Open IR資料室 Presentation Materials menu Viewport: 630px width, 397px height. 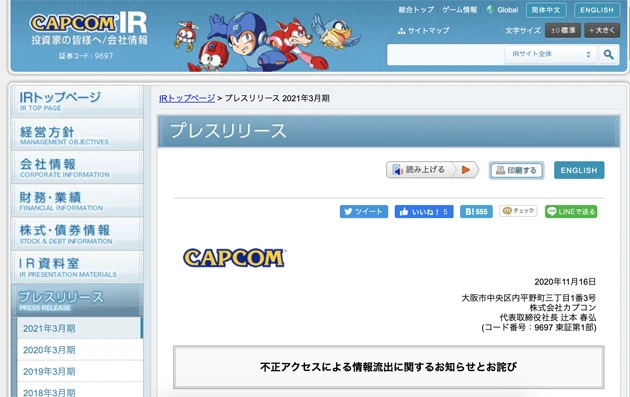tap(77, 267)
